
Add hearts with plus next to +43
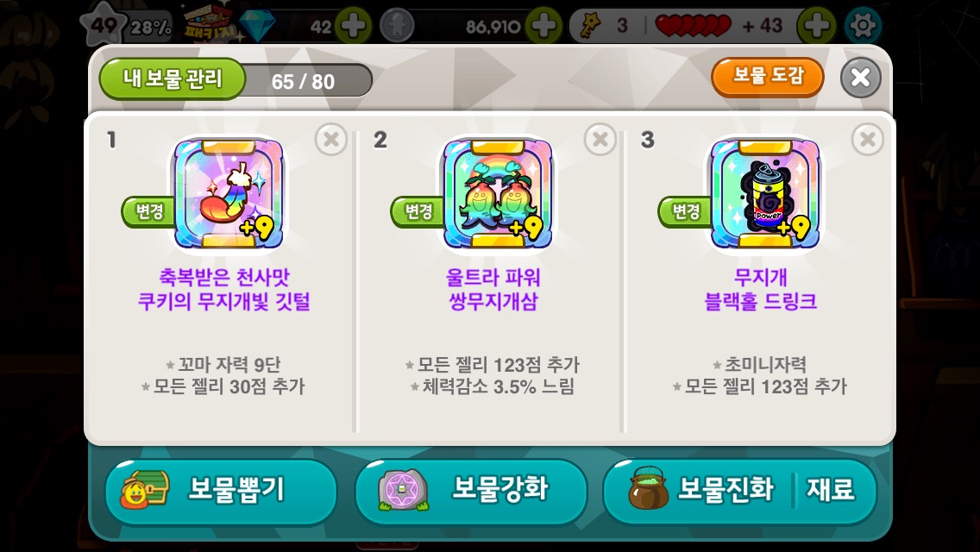pyautogui.click(x=816, y=26)
